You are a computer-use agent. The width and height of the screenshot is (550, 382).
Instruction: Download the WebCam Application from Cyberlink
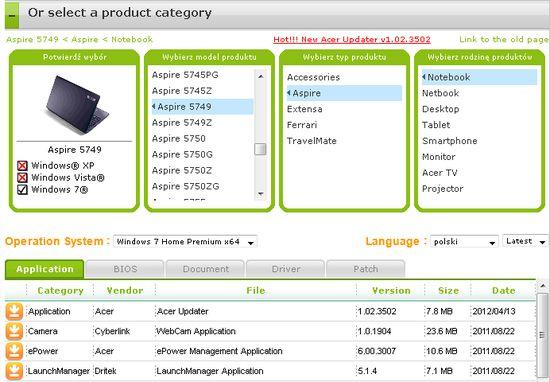(14, 331)
